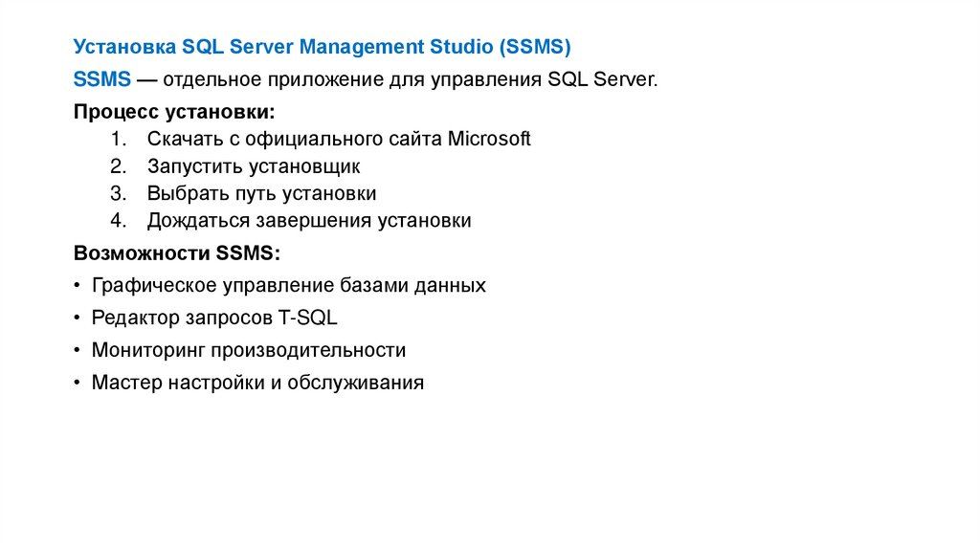The image size is (980, 549).
Task: Click the text 'отдельное приложение для управления SQL Server.'
Action: tap(410, 80)
